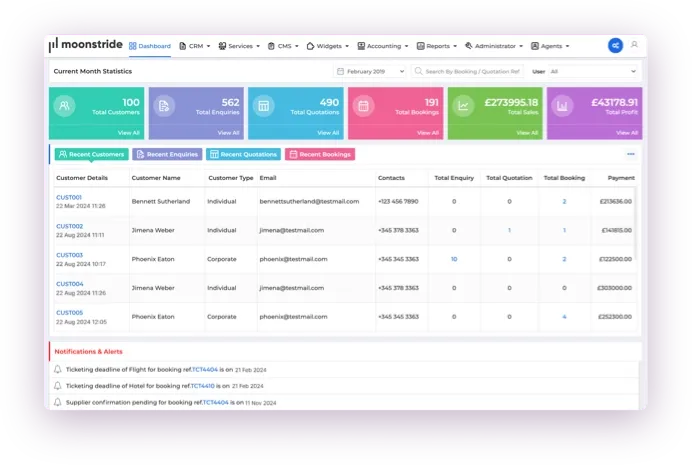Click bell icon for Flight ticketing deadline
This screenshot has width=692, height=465.
(58, 369)
